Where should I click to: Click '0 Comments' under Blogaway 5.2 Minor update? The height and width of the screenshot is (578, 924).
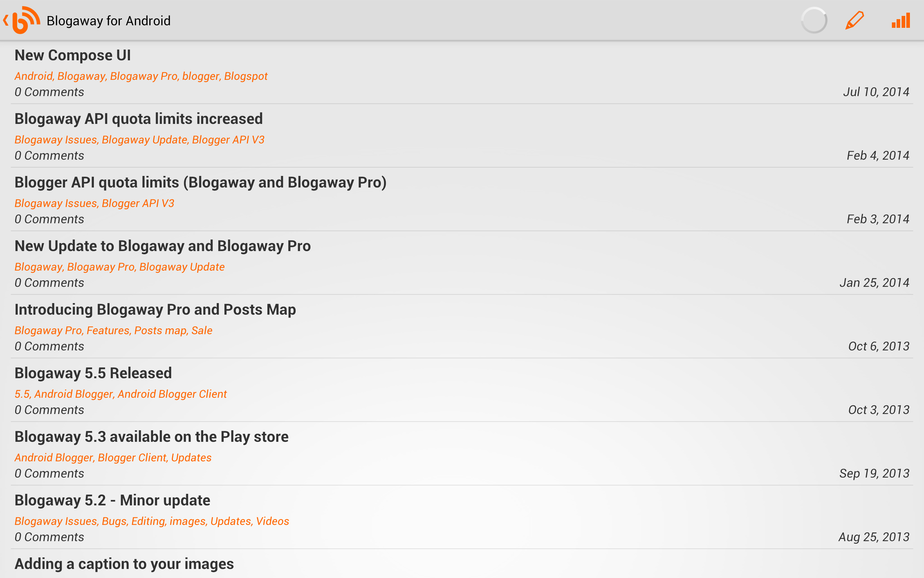click(x=49, y=537)
